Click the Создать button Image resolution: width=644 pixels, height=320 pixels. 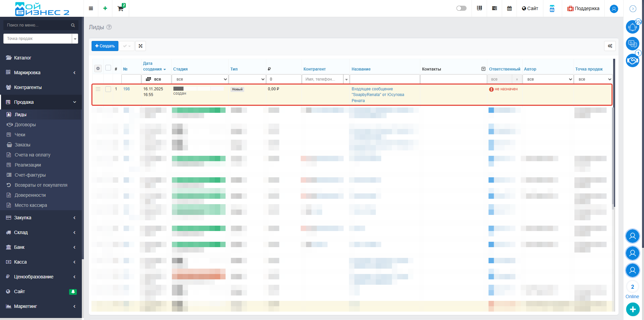[x=105, y=46]
